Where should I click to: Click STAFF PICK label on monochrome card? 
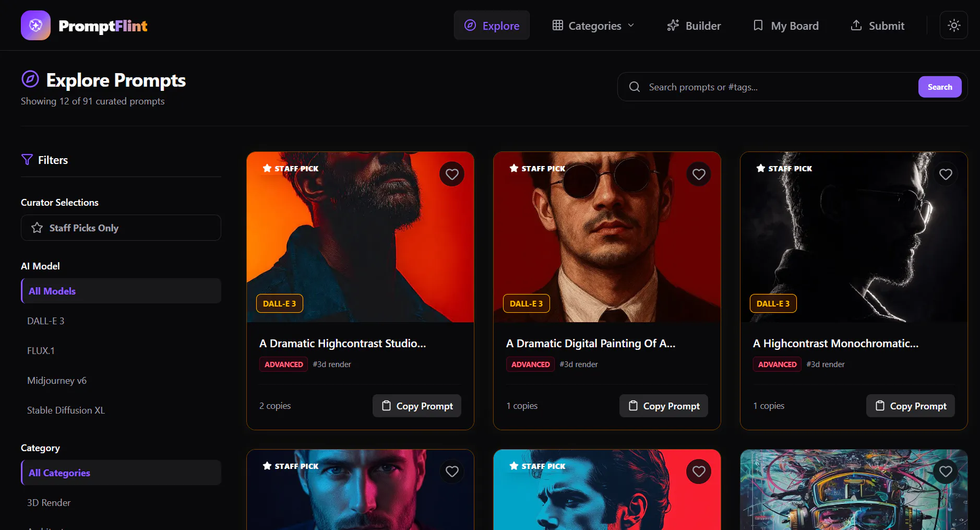(784, 168)
